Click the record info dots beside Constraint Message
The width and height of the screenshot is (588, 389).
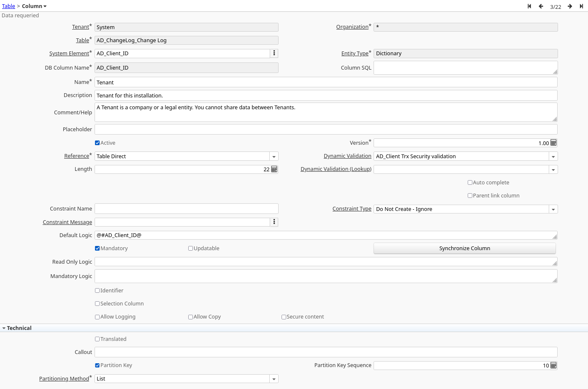tap(274, 222)
